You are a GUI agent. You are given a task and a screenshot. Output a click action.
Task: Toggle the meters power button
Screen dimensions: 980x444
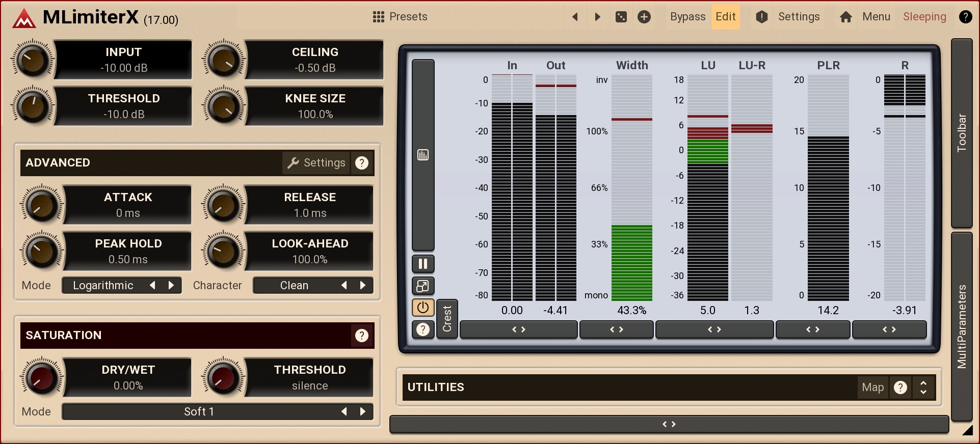pyautogui.click(x=423, y=308)
